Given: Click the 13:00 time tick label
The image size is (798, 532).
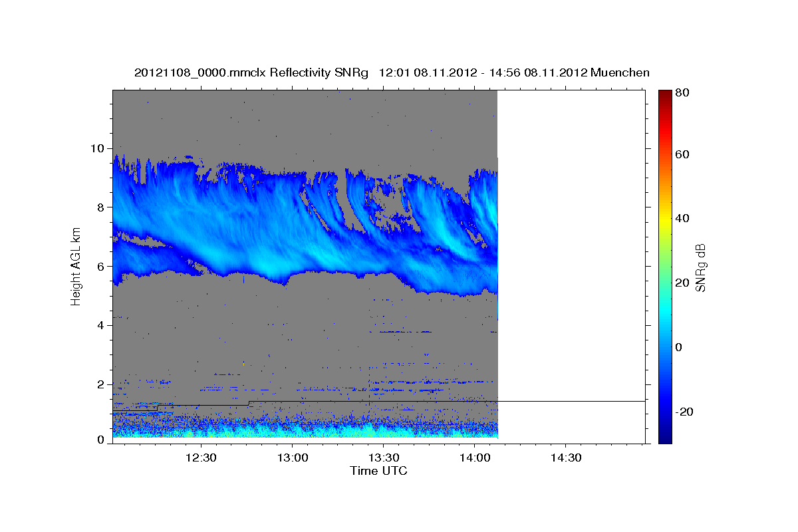Looking at the screenshot, I should pyautogui.click(x=292, y=458).
